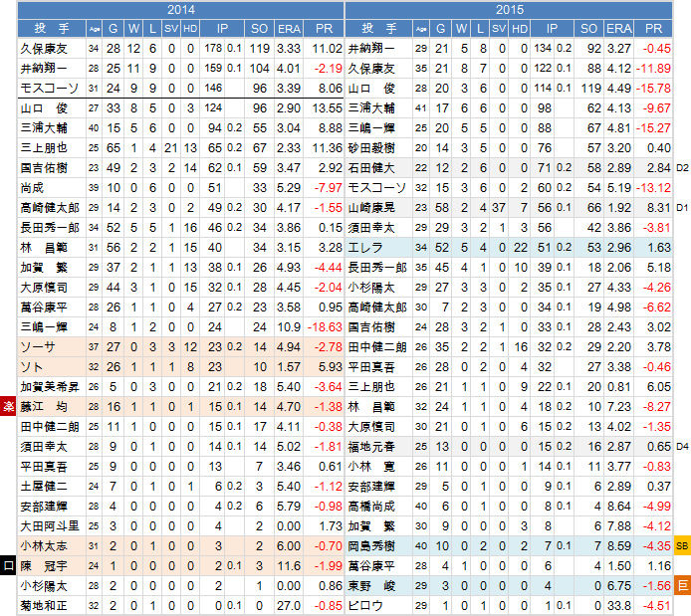Screen dimensions: 691x616
Task: Click the 1.57 ERA value for ソト
Action: point(289,367)
